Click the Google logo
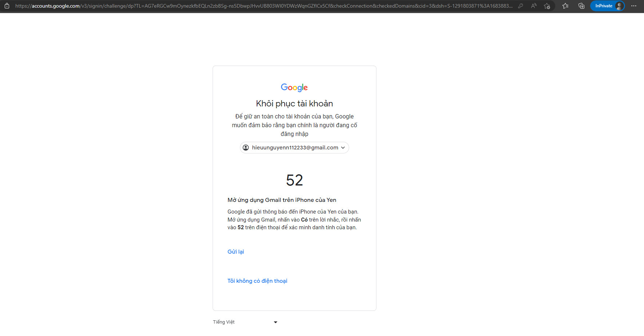644x336 pixels. click(x=294, y=87)
